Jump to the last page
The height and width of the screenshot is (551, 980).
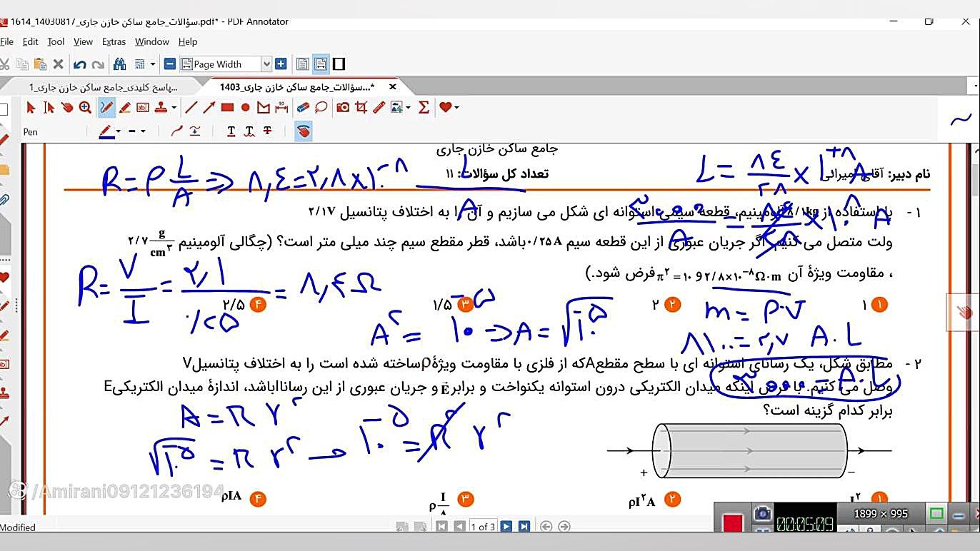[x=524, y=527]
